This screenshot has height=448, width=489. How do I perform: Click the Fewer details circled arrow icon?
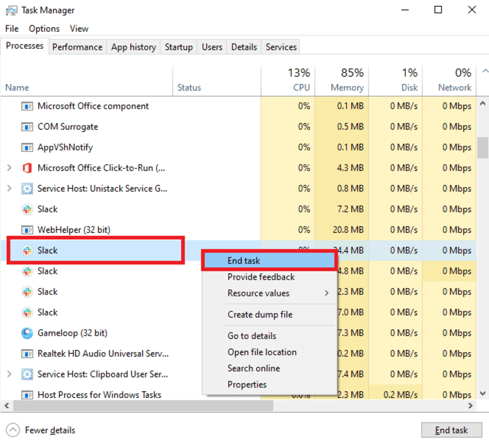(x=13, y=430)
